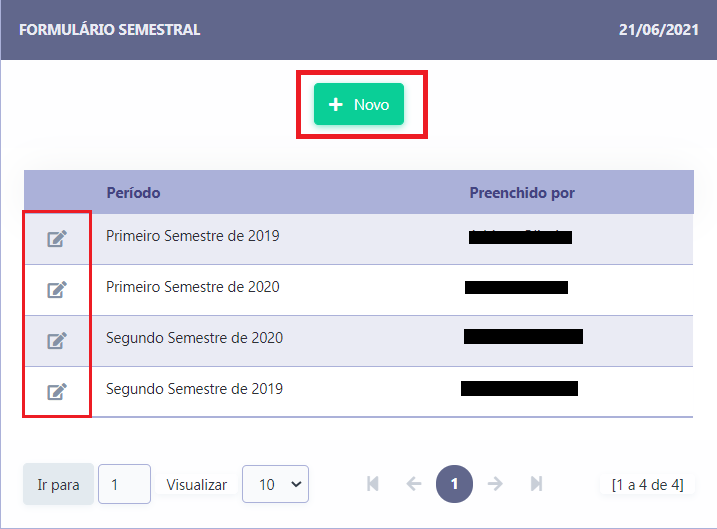Open the Visualizar rows-per-page dropdown
Image resolution: width=717 pixels, height=529 pixels.
click(x=275, y=484)
